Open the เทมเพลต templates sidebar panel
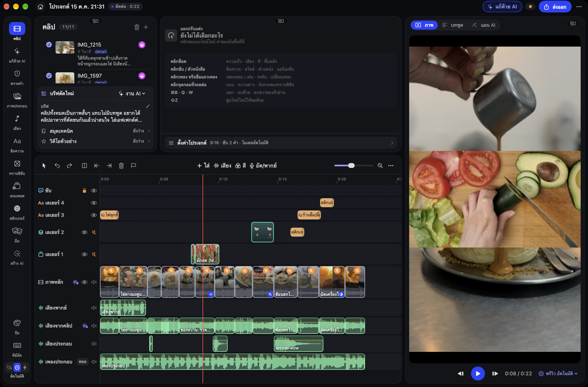588x387 pixels. click(x=17, y=190)
